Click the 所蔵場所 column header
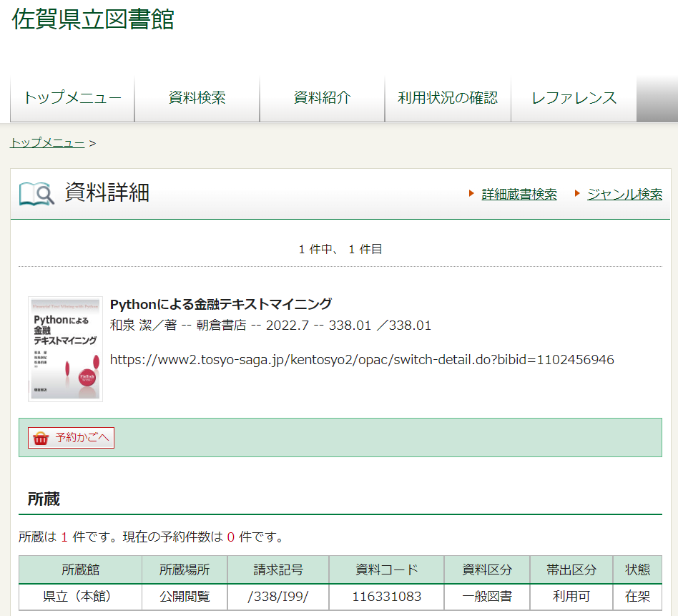This screenshot has width=678, height=616. [185, 569]
